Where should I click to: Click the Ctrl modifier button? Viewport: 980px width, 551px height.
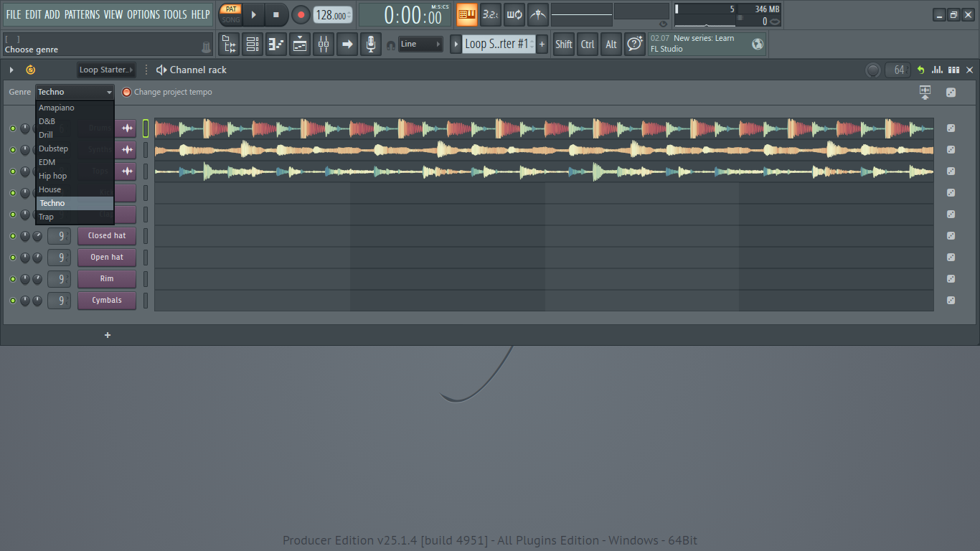coord(588,44)
